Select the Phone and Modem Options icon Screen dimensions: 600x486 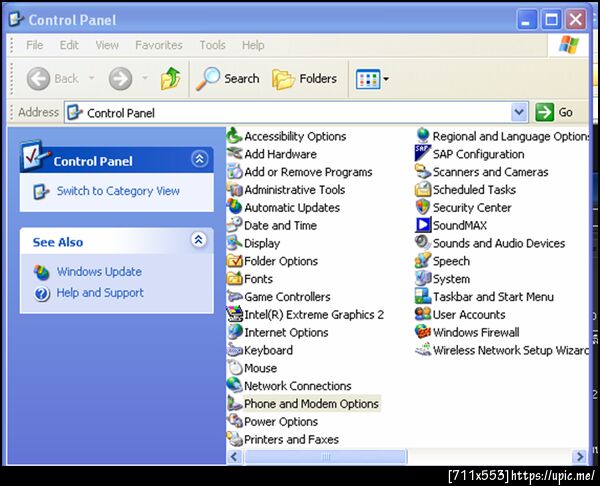pos(234,403)
